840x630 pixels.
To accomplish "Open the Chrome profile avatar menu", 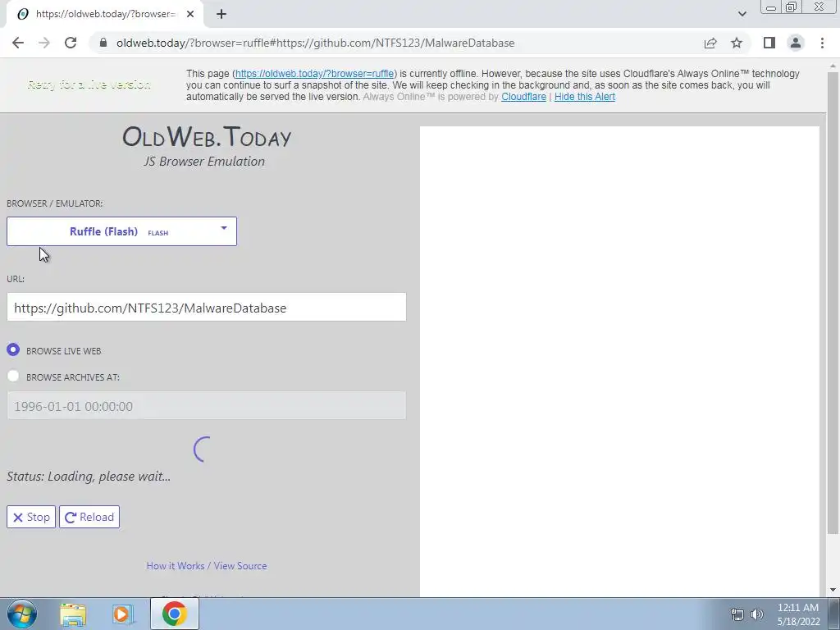I will 796,43.
